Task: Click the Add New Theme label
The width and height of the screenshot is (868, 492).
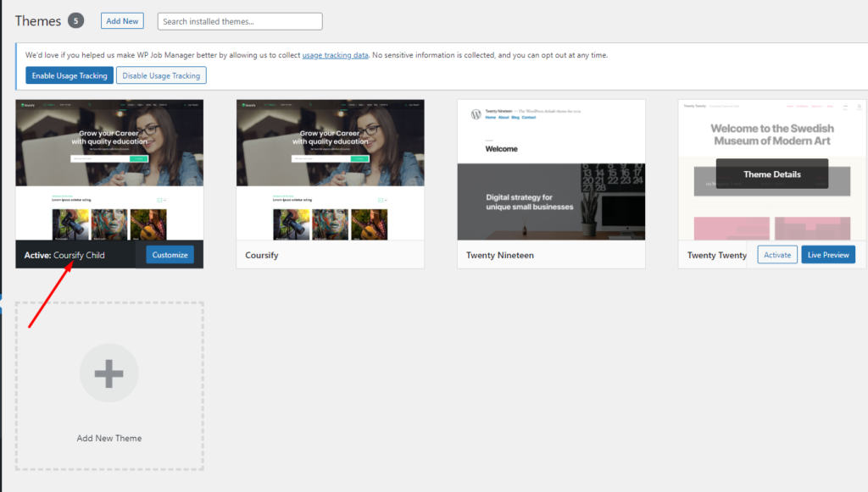Action: (109, 439)
